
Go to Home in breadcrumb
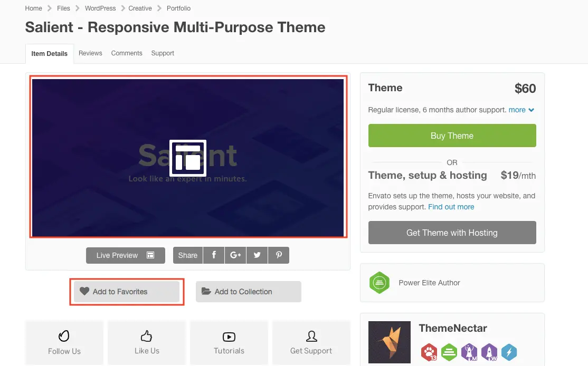33,8
